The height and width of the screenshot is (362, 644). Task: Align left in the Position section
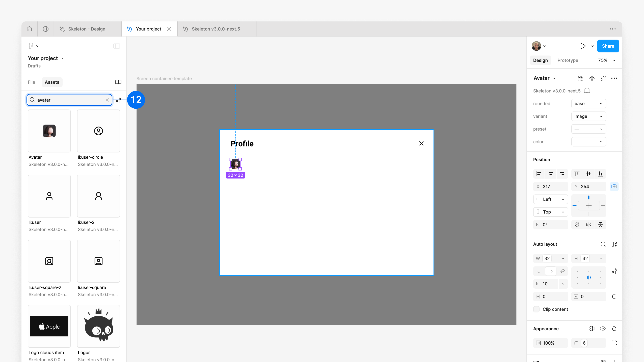(539, 174)
